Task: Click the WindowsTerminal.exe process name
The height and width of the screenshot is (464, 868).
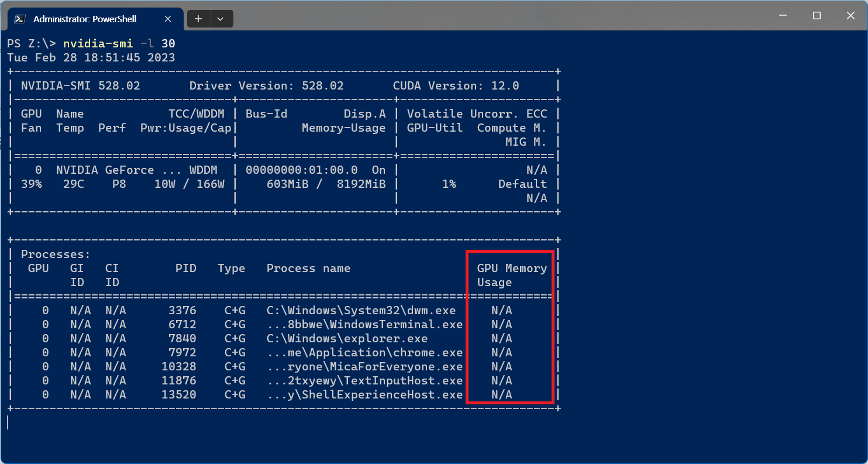Action: pos(365,325)
